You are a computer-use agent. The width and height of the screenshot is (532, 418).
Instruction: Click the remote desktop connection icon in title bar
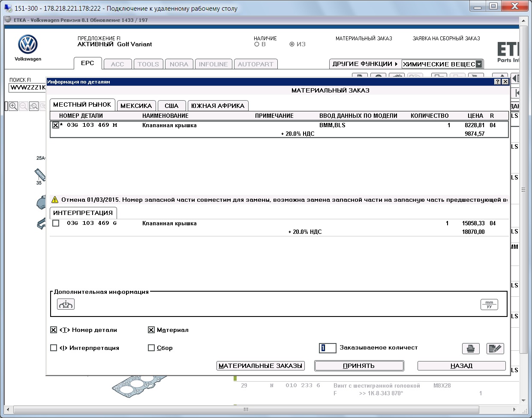(x=8, y=8)
